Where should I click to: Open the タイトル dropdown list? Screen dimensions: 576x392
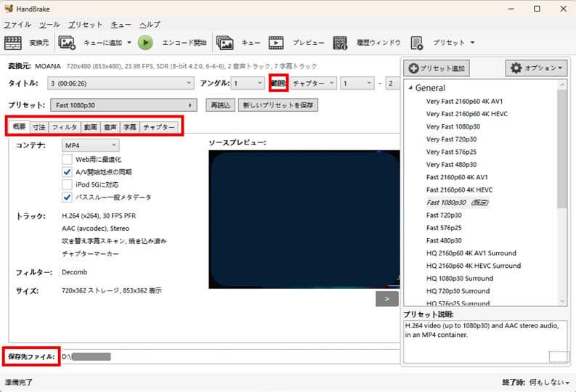pos(121,83)
